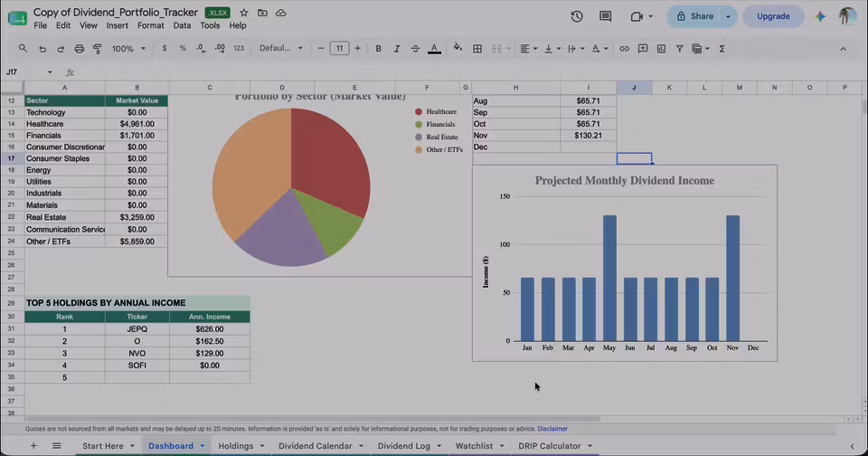Create a filter with the funnel icon
This screenshot has width=868, height=456.
point(679,49)
